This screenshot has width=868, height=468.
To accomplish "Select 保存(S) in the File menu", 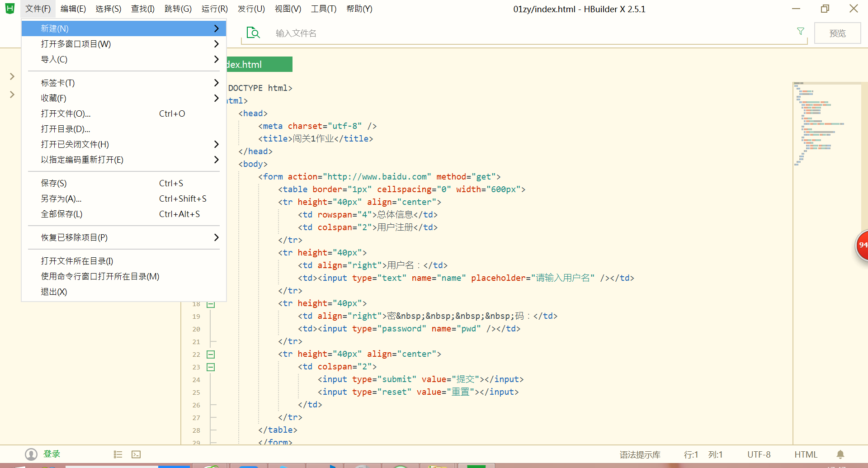I will (x=54, y=183).
